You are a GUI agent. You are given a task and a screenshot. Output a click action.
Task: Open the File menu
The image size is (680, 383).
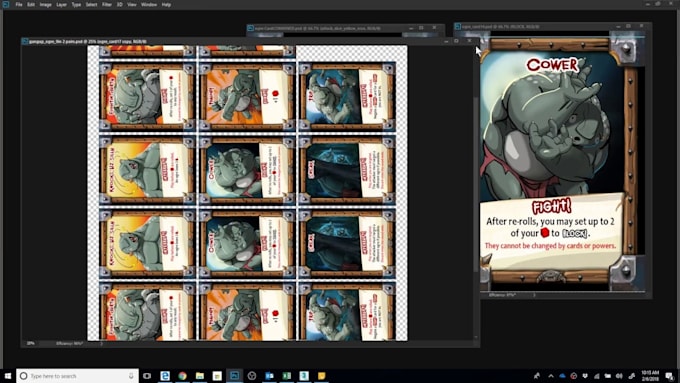(x=19, y=4)
